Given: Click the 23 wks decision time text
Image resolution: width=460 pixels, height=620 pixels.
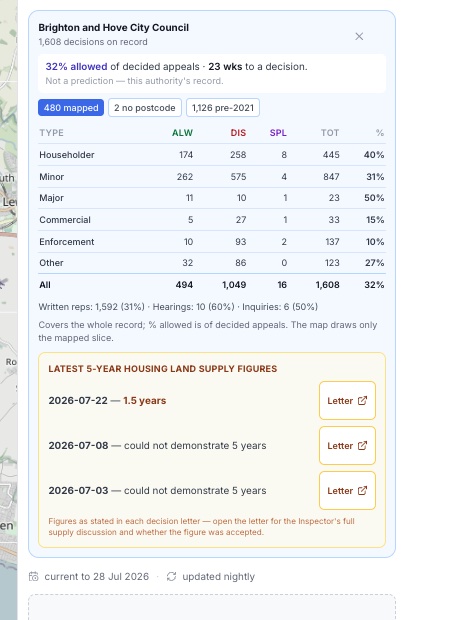Looking at the screenshot, I should tap(225, 66).
